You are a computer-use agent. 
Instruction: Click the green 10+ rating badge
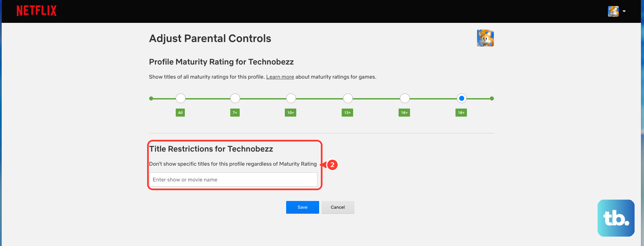click(x=291, y=113)
